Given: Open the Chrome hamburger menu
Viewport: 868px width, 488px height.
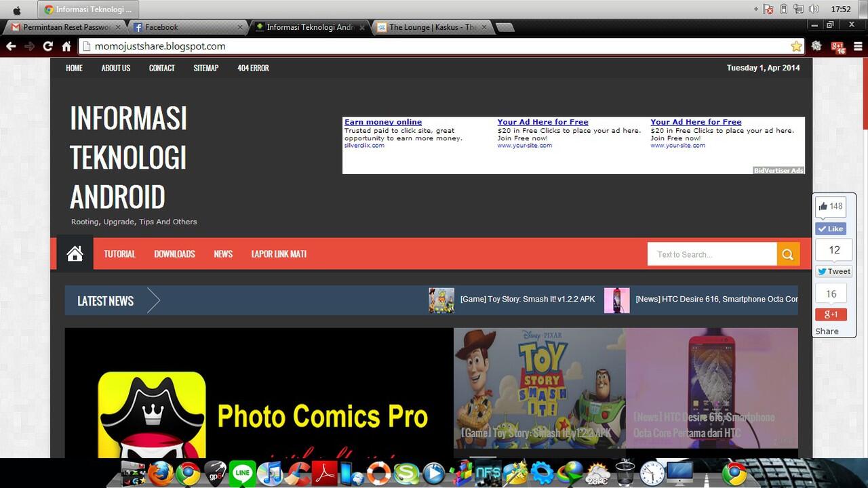Looking at the screenshot, I should [858, 46].
